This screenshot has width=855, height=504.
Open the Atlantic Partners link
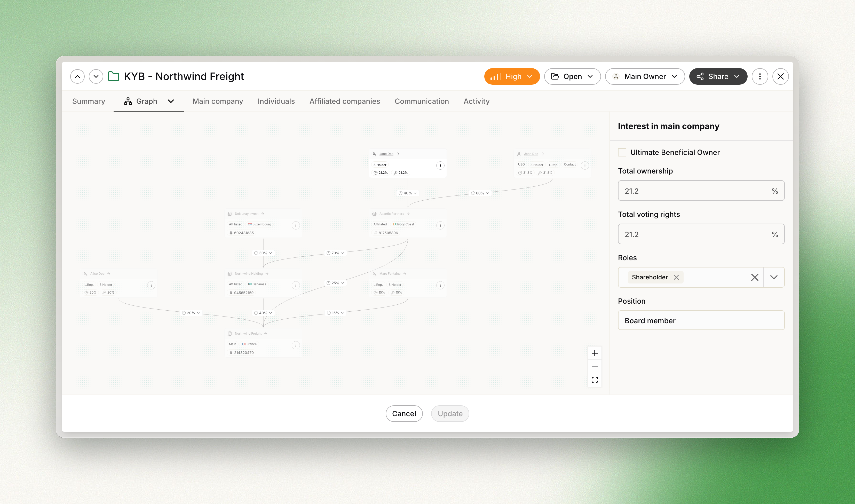[x=392, y=214]
